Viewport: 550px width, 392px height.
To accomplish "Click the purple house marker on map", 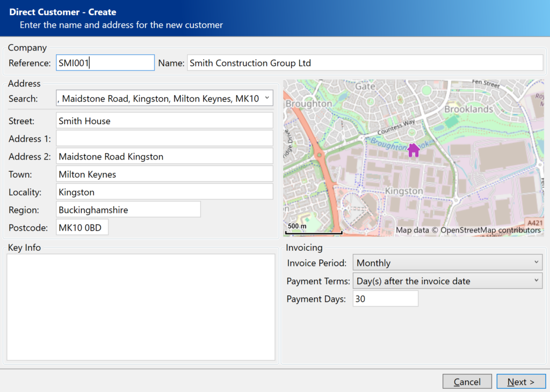I will point(414,150).
